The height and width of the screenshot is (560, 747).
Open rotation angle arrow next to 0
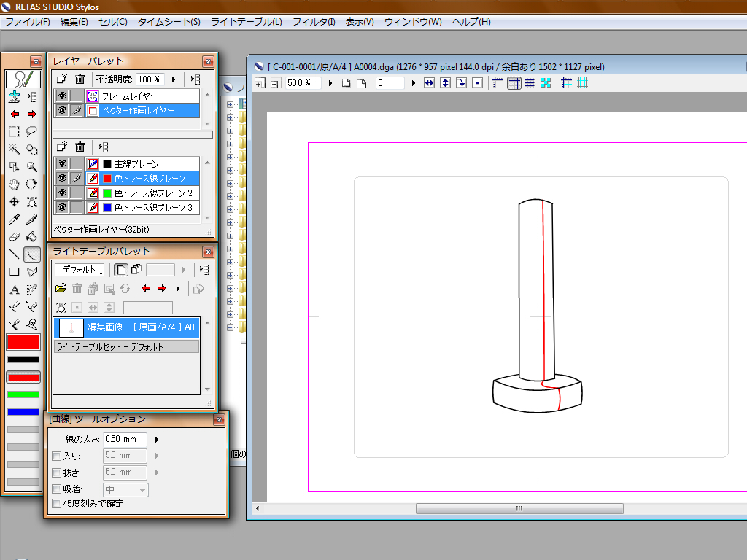413,83
